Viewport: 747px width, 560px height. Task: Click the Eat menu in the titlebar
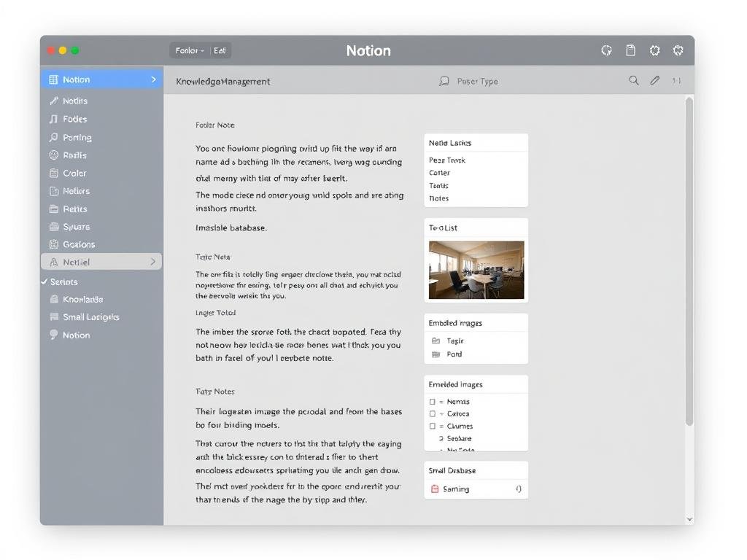point(219,50)
